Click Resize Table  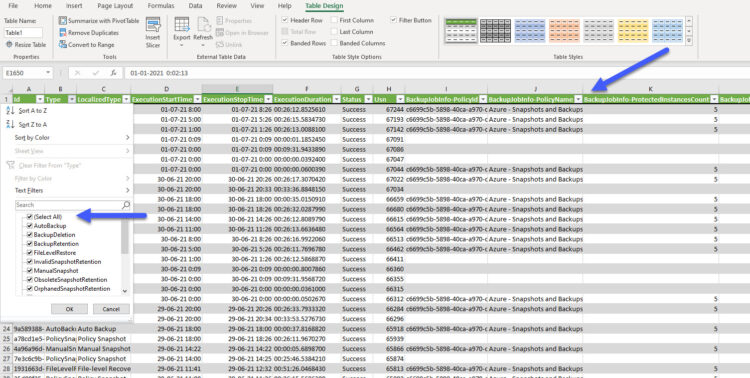[x=26, y=44]
